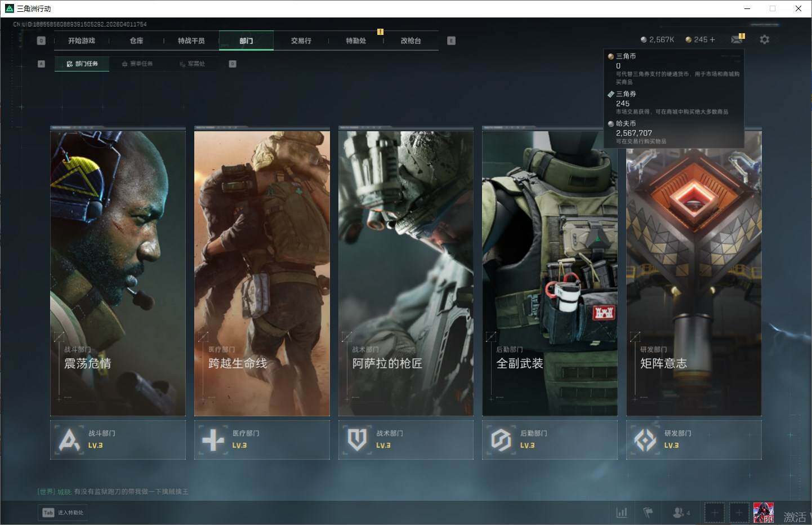The image size is (812, 525).
Task: Open the 交易行 tab
Action: [301, 41]
